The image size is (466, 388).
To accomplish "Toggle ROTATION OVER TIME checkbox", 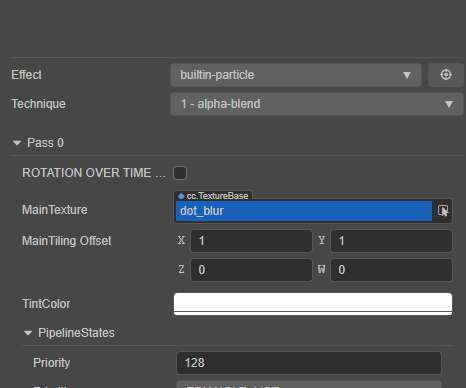I will click(180, 173).
